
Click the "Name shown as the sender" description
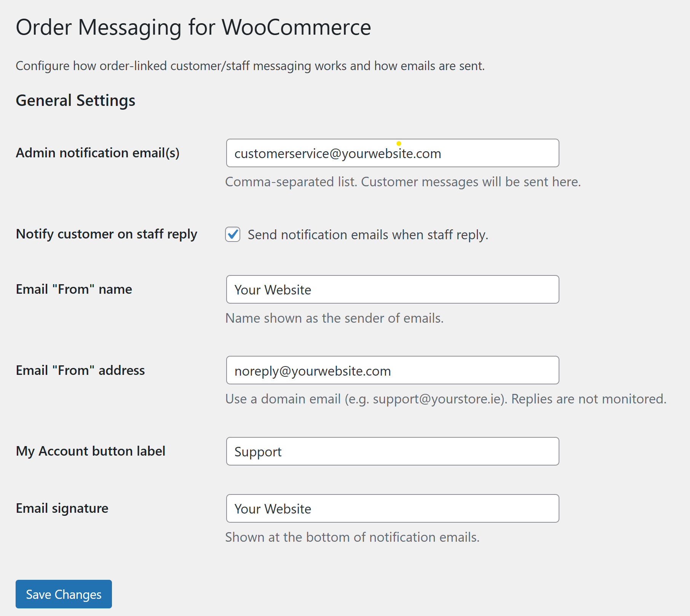coord(334,318)
